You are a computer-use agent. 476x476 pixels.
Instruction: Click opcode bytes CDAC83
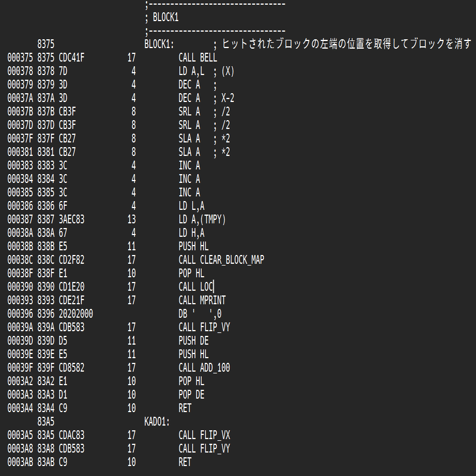pyautogui.click(x=72, y=436)
